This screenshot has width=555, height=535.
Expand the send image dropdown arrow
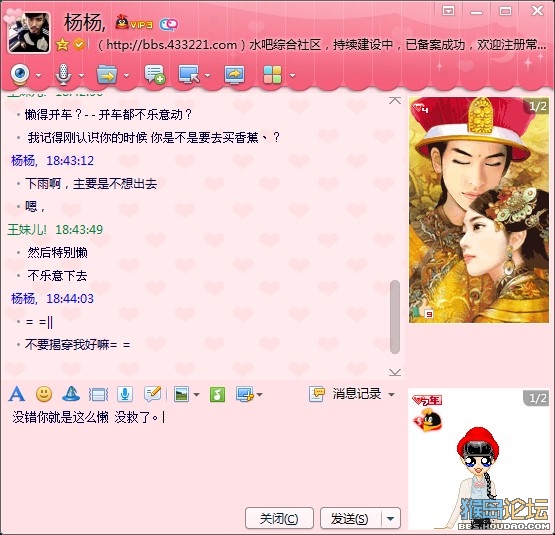click(x=196, y=394)
